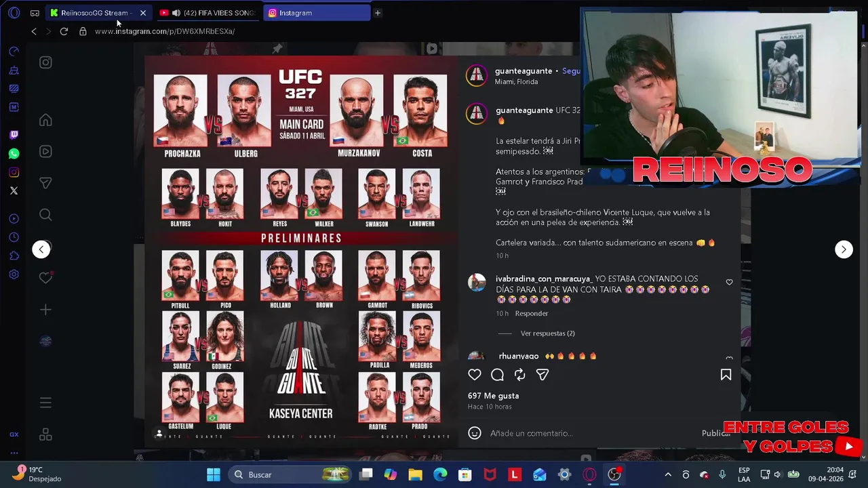This screenshot has height=488, width=868.
Task: Expand Ver respuestas (2)
Action: click(x=547, y=333)
